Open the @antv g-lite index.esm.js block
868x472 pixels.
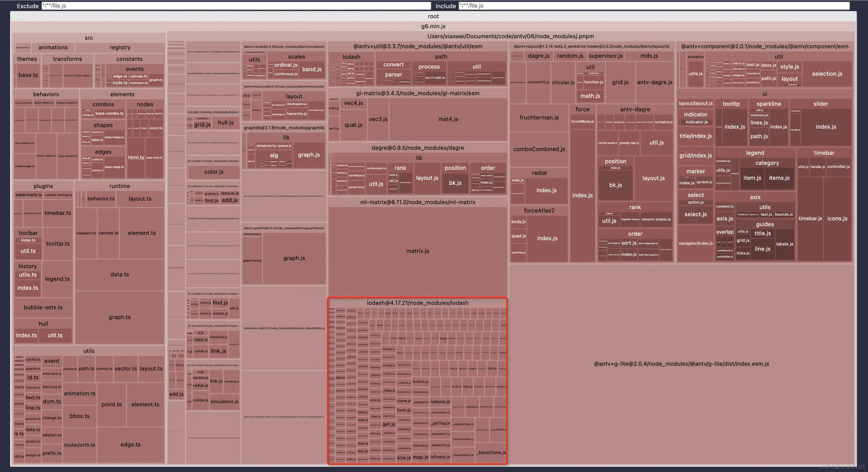(x=681, y=364)
